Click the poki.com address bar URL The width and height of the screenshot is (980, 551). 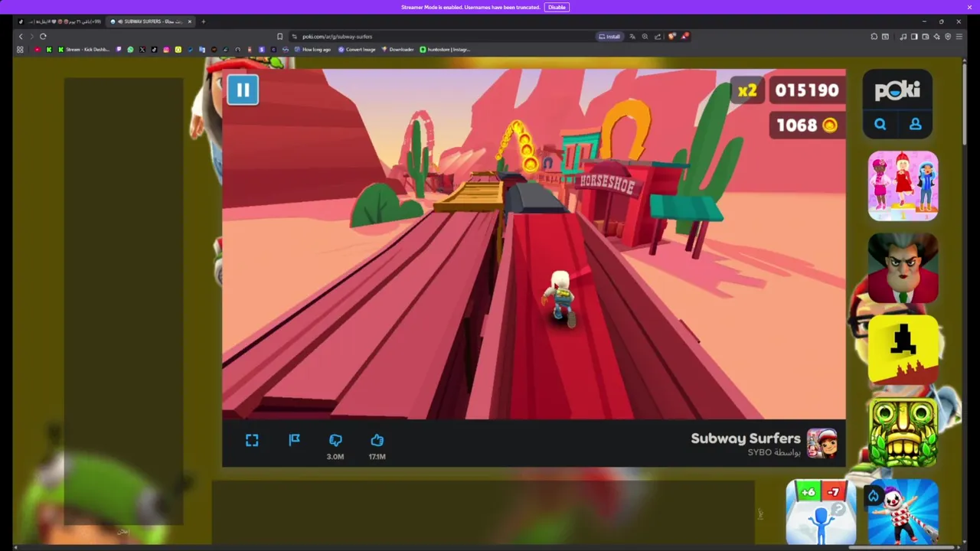pos(337,37)
